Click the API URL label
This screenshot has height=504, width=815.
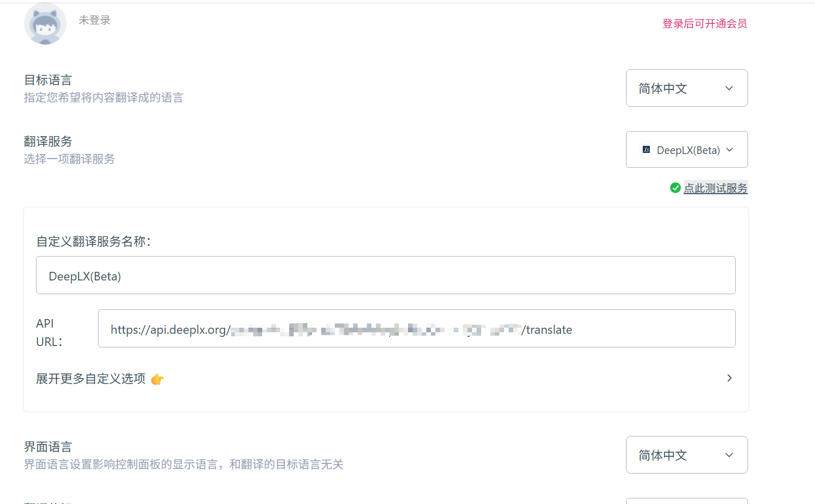point(49,333)
